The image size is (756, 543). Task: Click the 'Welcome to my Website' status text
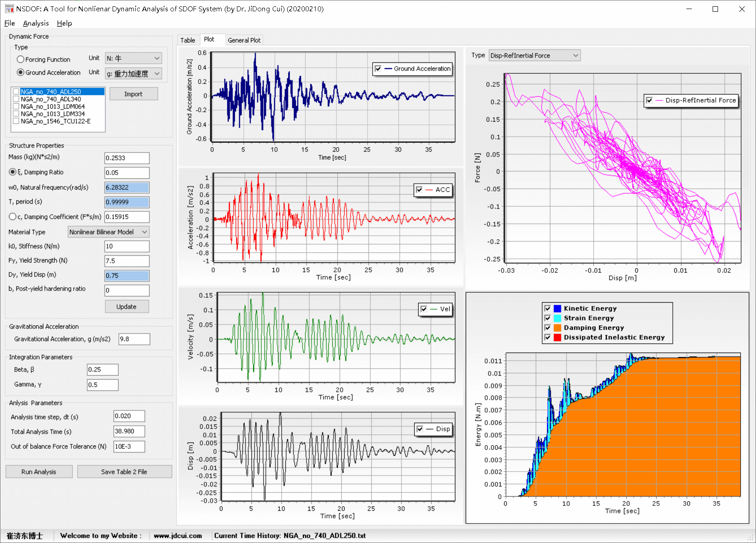click(101, 536)
